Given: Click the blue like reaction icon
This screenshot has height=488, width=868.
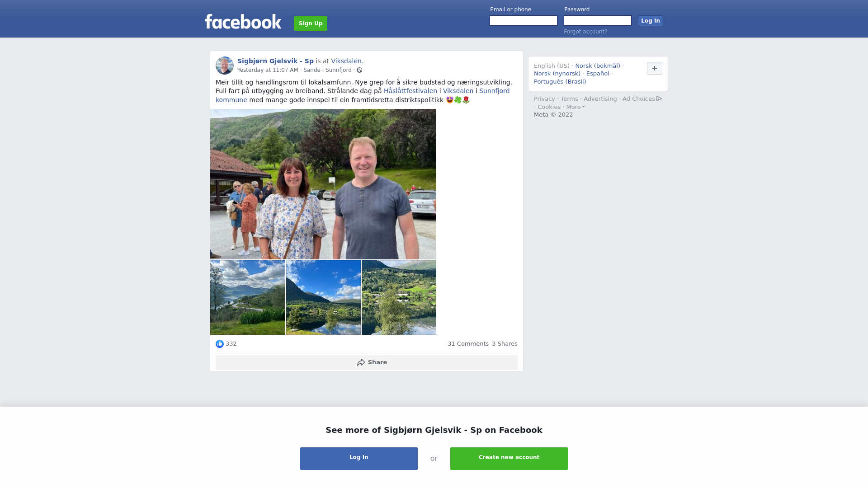Looking at the screenshot, I should click(x=220, y=344).
